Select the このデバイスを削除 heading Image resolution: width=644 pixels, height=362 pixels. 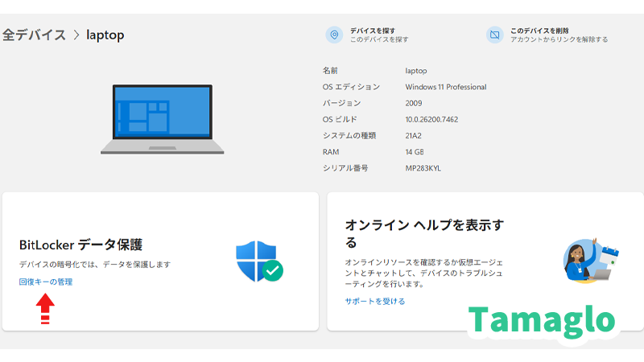[x=539, y=31]
